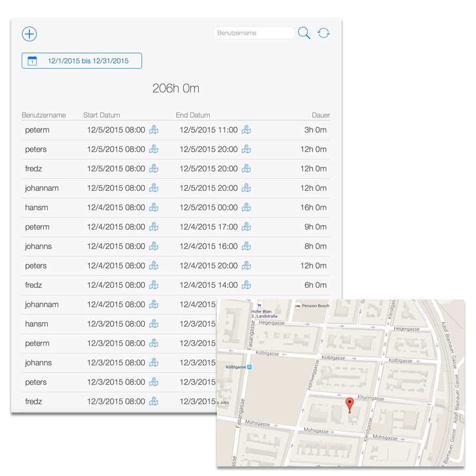Show end location map for peters 12/5/2015 20:00
The image size is (476, 476).
pos(246,149)
